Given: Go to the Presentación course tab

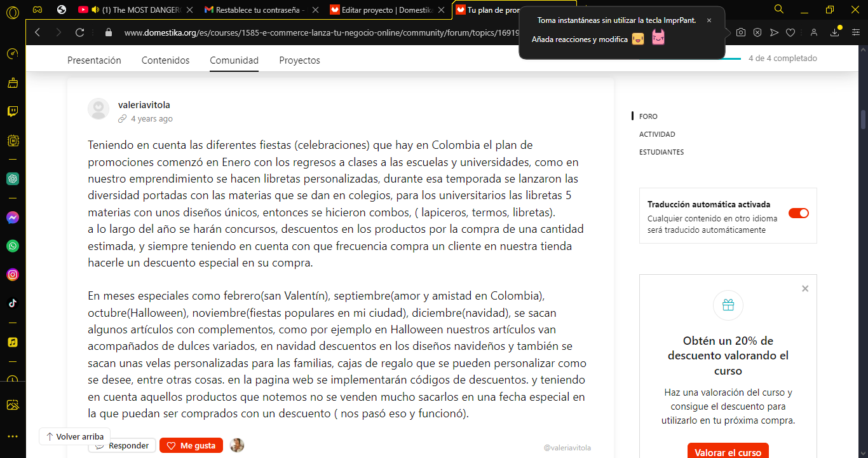Looking at the screenshot, I should [94, 60].
